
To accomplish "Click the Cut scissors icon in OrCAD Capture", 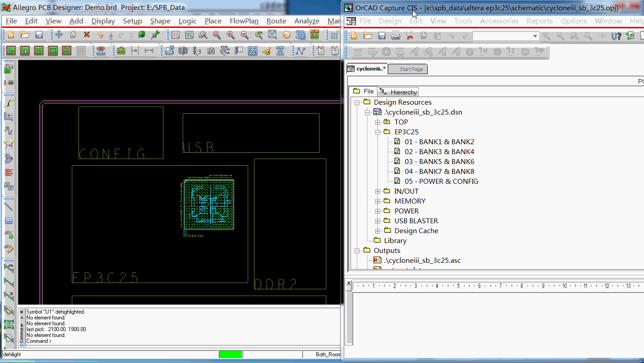I will 409,36.
